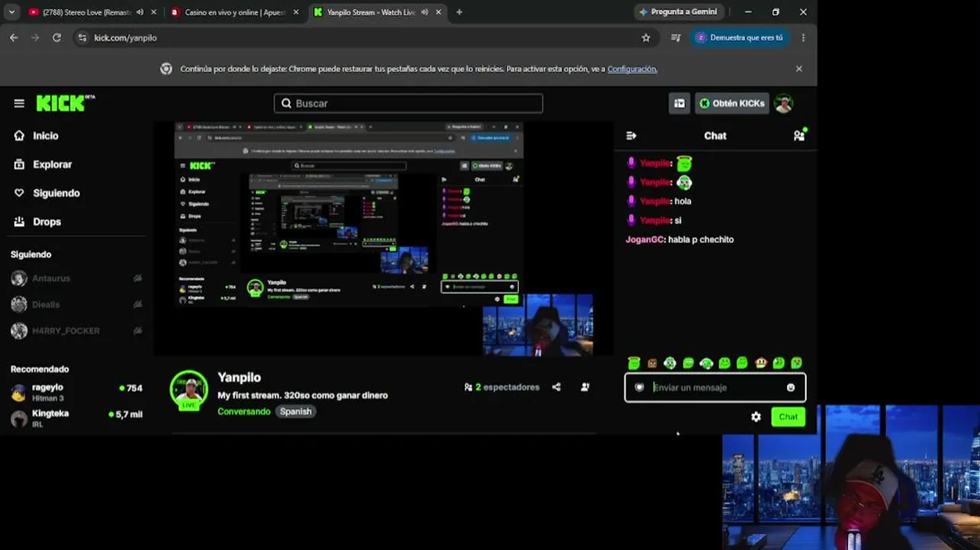This screenshot has height=550, width=980.
Task: Click the follow icon next to share
Action: (585, 387)
